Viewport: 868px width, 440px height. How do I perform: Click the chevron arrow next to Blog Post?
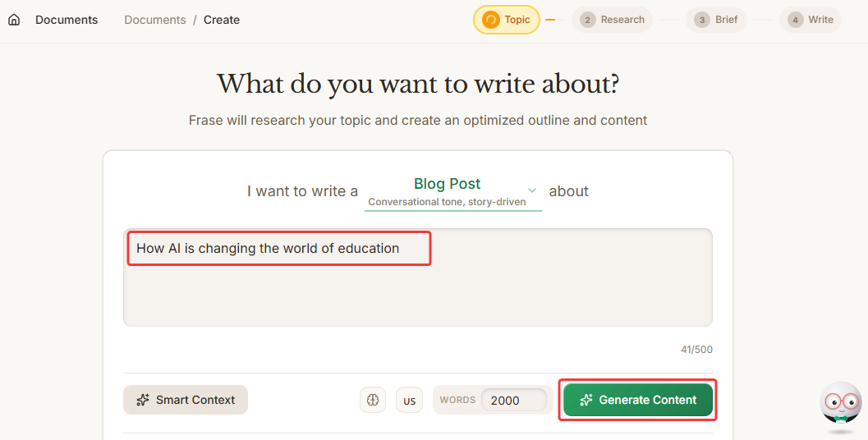(531, 190)
